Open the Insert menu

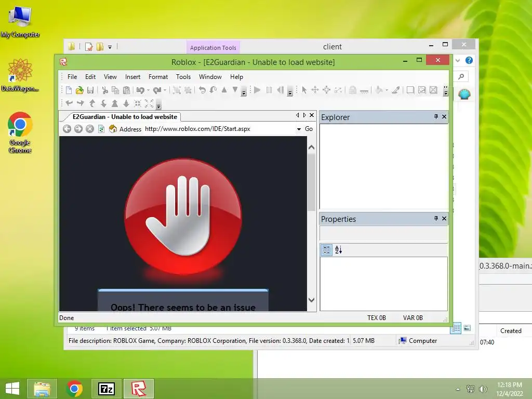(x=132, y=77)
